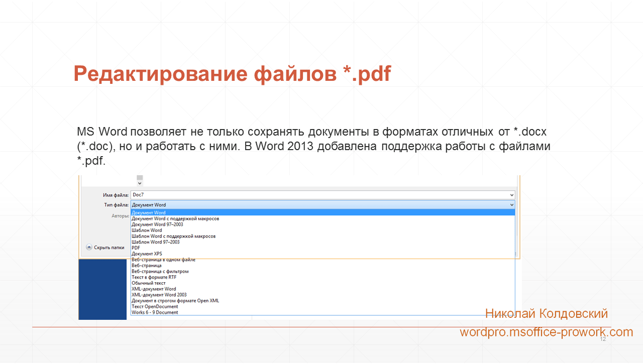This screenshot has height=364, width=643.
Task: Click the scroll-down arrow above Имя файла
Action: [140, 184]
